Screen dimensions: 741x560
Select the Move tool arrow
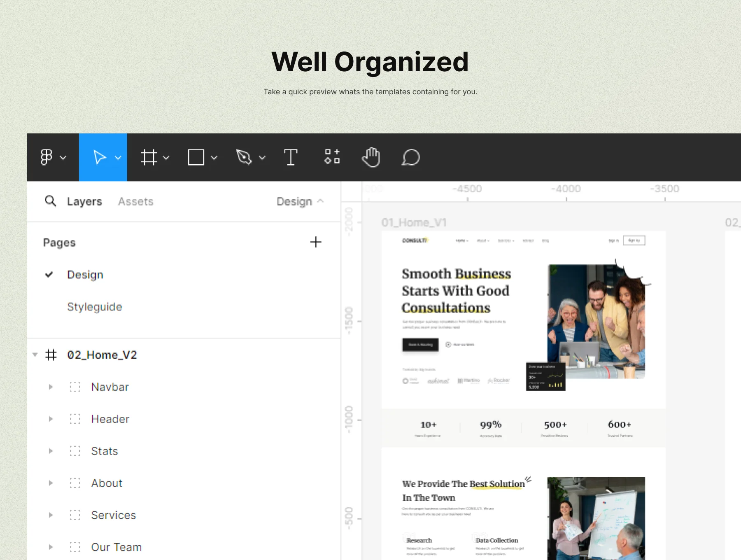[x=100, y=157]
